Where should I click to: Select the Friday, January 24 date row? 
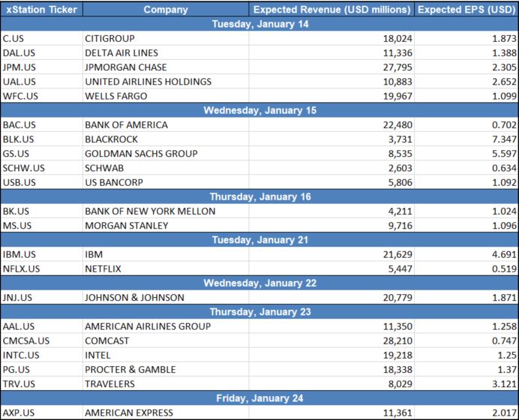pos(259,398)
